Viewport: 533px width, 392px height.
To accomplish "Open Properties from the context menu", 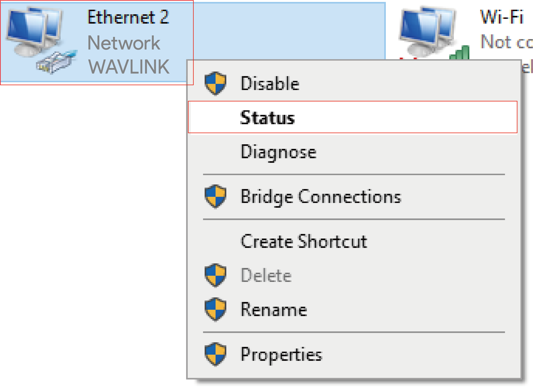I will click(x=281, y=354).
